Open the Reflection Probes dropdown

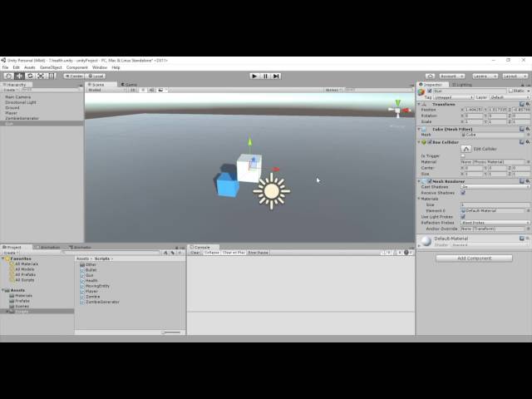495,223
